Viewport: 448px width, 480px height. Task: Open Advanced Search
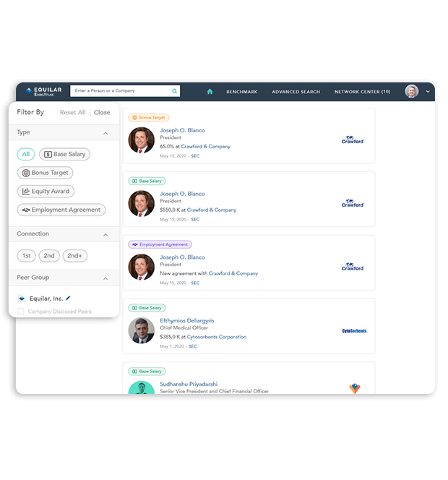pyautogui.click(x=296, y=92)
